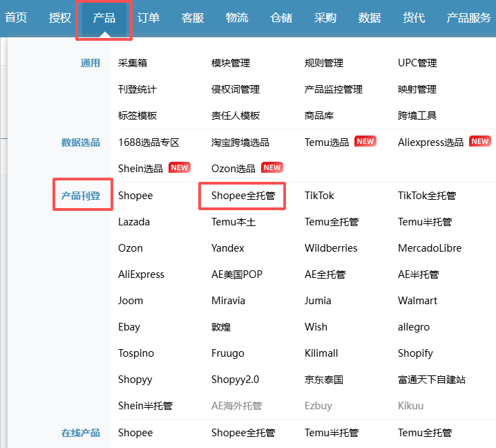Open the 物流 navigation tab
This screenshot has width=496, height=448.
click(237, 17)
